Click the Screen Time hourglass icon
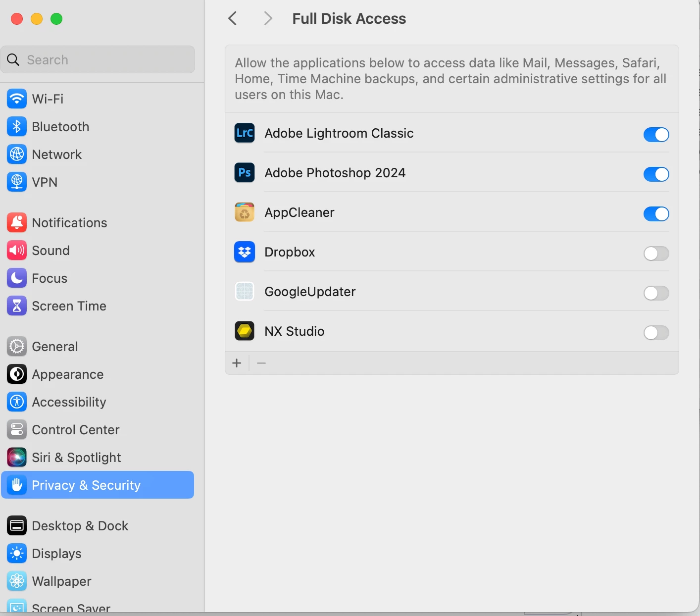The height and width of the screenshot is (616, 700). pyautogui.click(x=17, y=306)
